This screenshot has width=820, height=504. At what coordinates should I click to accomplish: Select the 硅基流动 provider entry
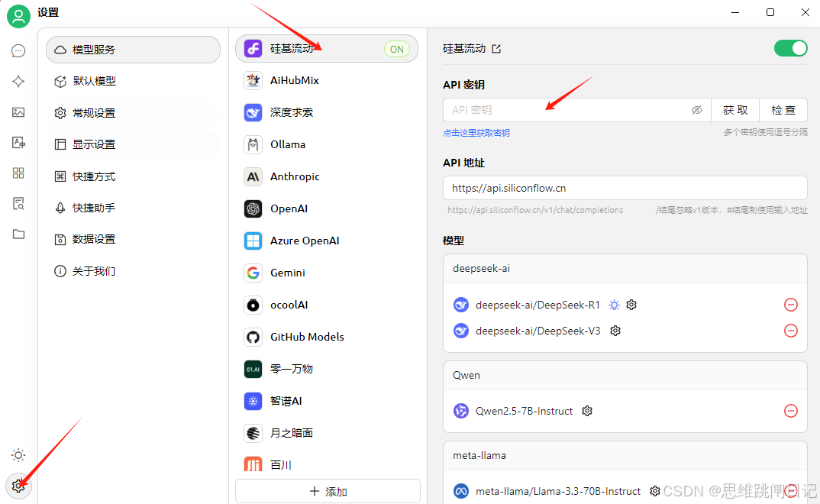[327, 49]
